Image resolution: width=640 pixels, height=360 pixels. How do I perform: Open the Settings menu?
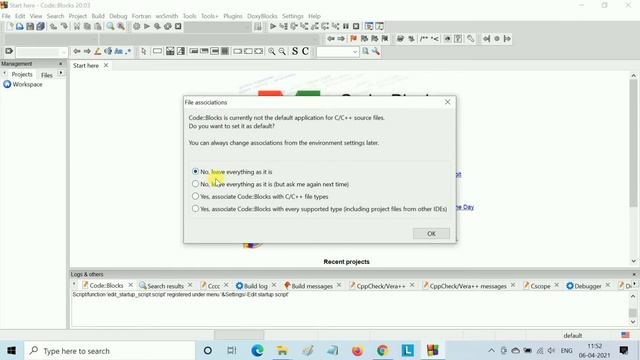293,16
